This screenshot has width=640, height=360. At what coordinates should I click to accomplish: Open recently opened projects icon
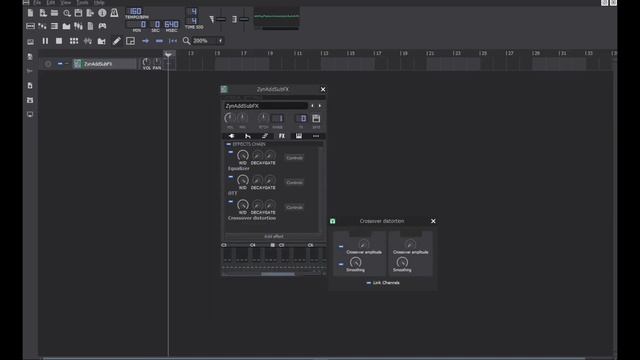[67, 13]
